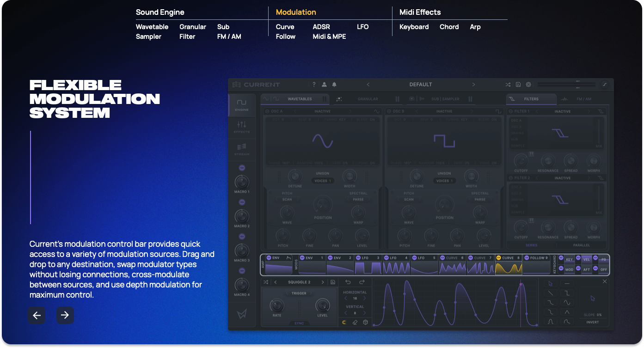Enable Filter 2 with its power toggle
644x348 pixels.
click(511, 178)
